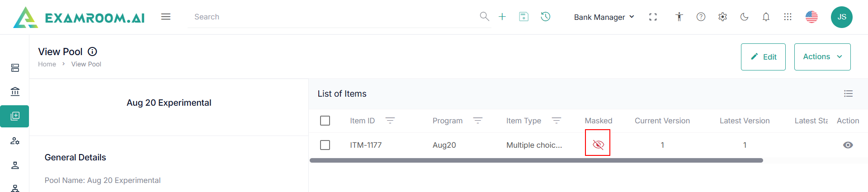Toggle the hamburger navigation menu

click(166, 17)
